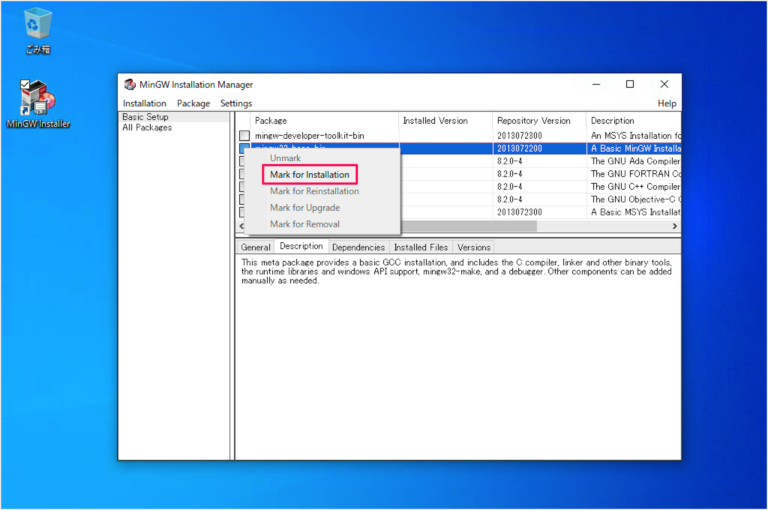Choose Mark for Upgrade
The image size is (768, 510).
pyautogui.click(x=305, y=208)
